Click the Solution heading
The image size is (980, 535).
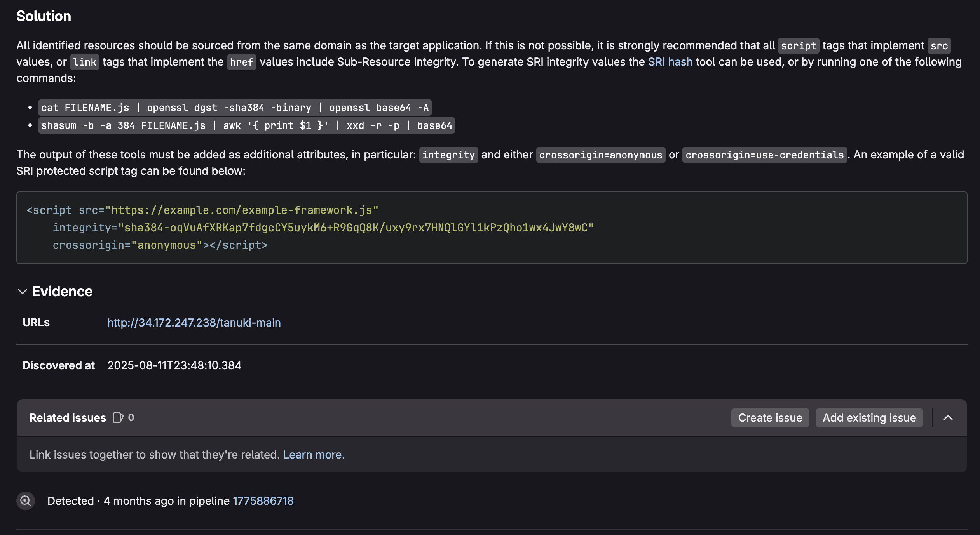[44, 16]
